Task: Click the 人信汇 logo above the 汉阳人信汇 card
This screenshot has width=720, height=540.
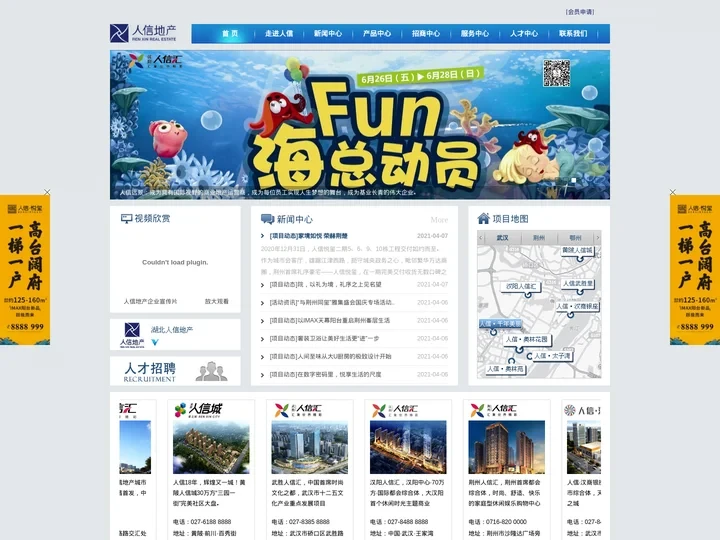Action: 395,410
